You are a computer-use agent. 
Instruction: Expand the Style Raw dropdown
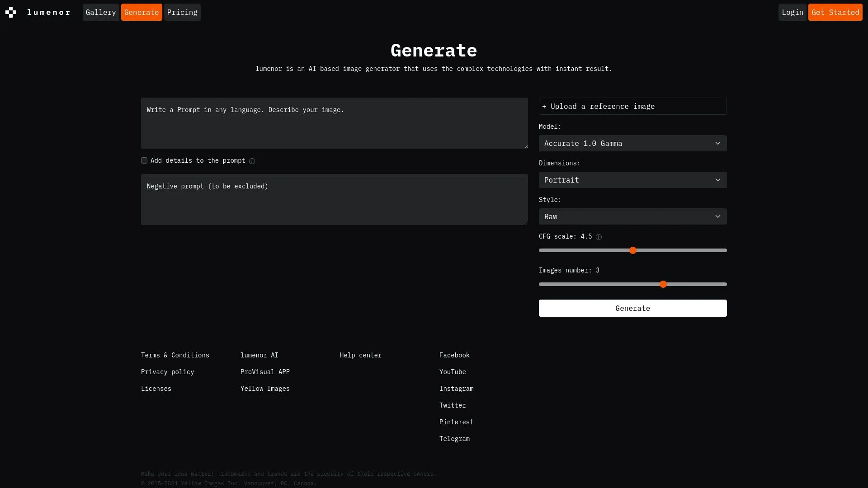632,216
